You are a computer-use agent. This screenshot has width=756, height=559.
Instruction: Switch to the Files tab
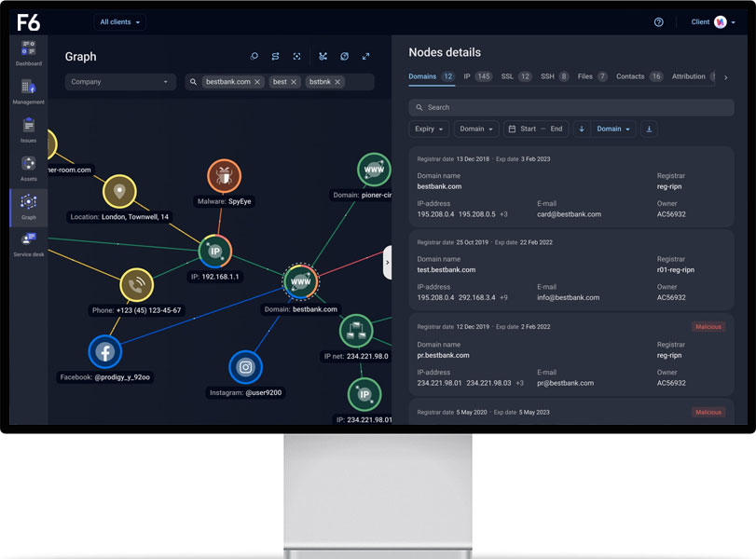pos(593,76)
